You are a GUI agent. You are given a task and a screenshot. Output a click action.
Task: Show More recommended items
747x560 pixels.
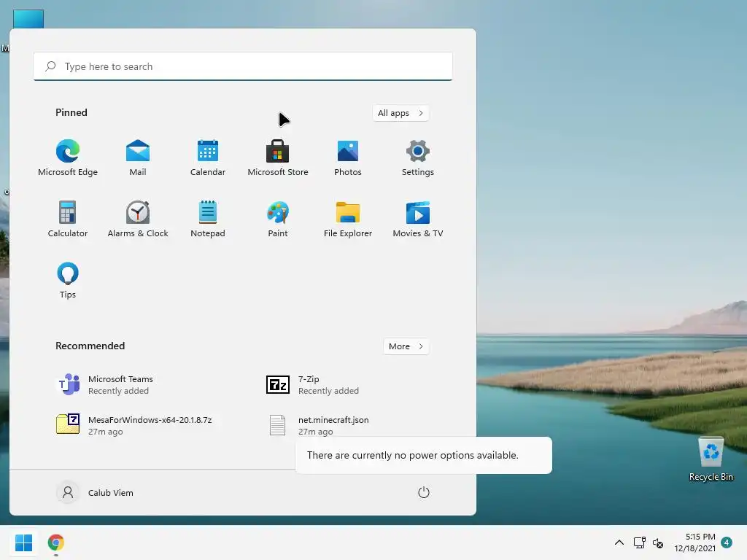[x=406, y=346]
